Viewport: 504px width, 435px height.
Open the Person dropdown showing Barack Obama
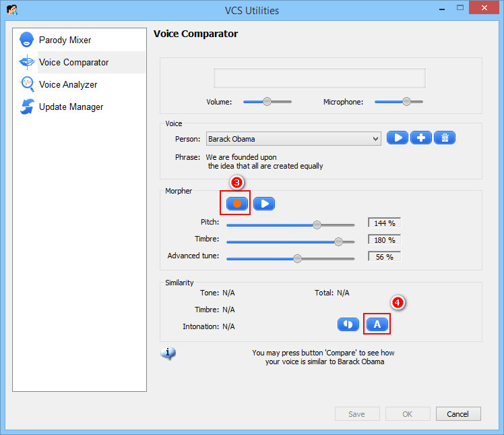pyautogui.click(x=294, y=139)
